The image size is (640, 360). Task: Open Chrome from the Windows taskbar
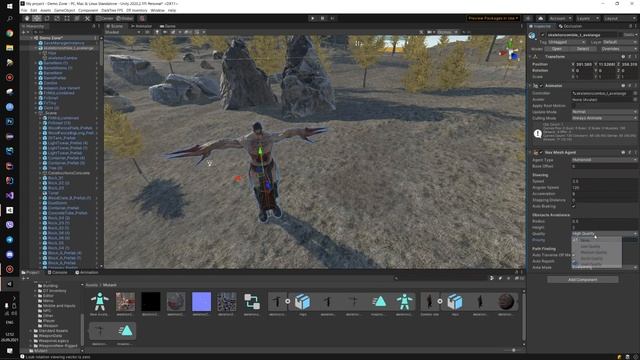pyautogui.click(x=9, y=33)
